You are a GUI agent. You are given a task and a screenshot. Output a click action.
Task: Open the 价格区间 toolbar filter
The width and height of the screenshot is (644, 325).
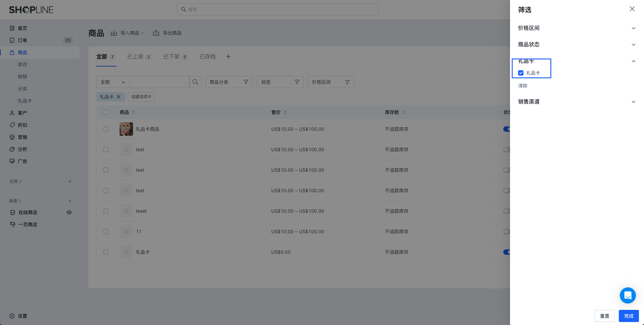pos(331,82)
